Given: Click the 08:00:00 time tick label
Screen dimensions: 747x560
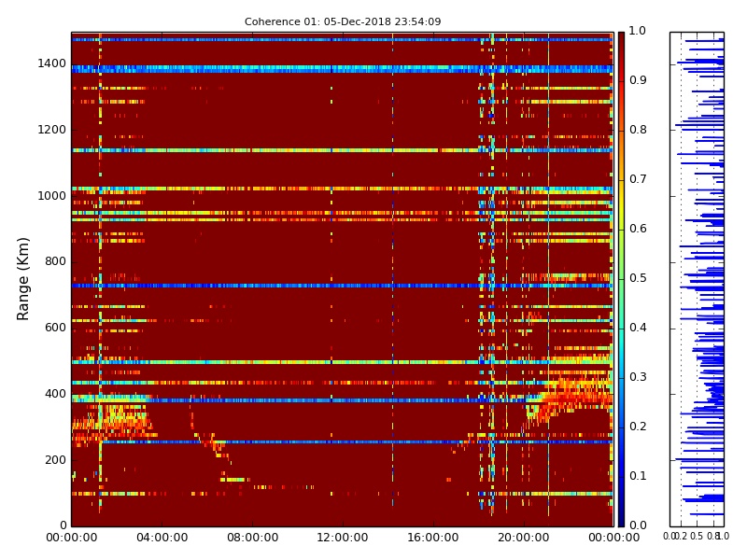Looking at the screenshot, I should click(252, 538).
